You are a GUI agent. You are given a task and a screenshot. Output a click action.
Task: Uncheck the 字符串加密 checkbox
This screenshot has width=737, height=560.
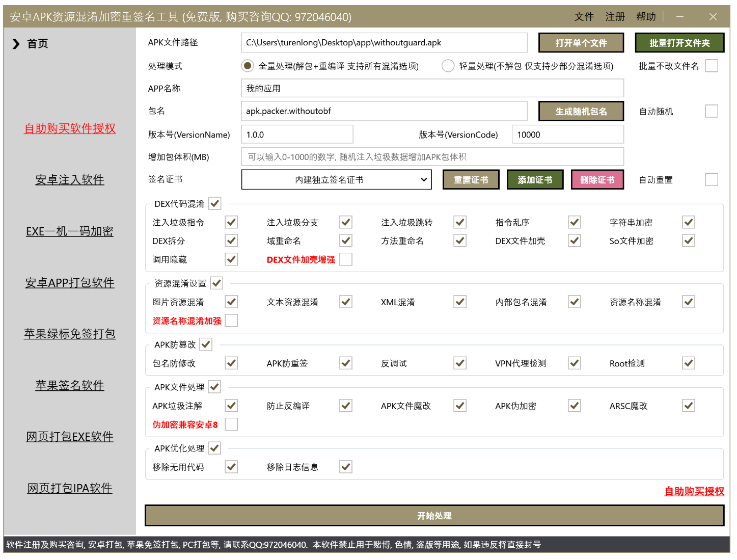pos(688,222)
